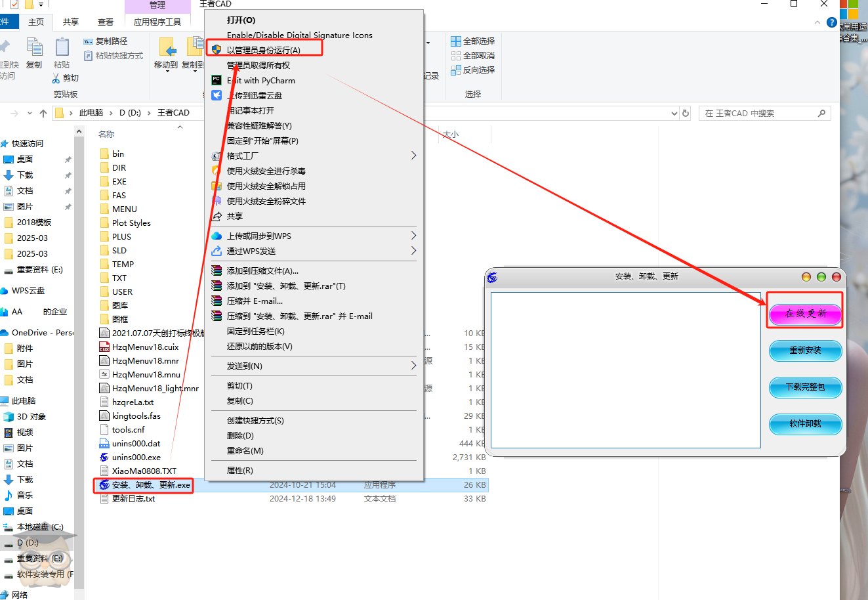This screenshot has width=868, height=600.
Task: Select 管理员取得所有权 menu entry
Action: coord(258,65)
